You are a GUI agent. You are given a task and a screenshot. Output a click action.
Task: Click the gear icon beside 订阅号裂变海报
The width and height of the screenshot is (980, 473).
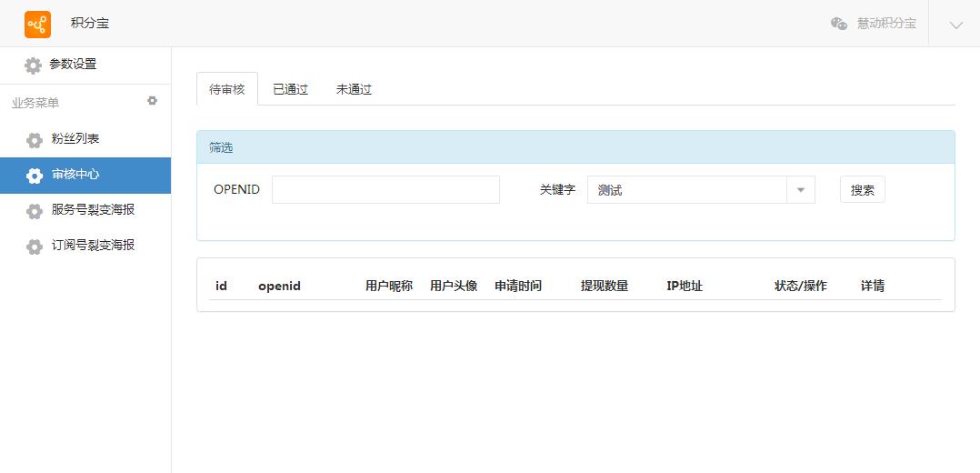coord(35,247)
